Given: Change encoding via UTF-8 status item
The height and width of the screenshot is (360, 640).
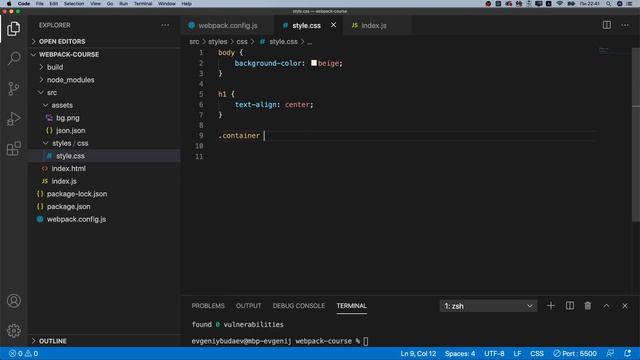Looking at the screenshot, I should [x=494, y=353].
